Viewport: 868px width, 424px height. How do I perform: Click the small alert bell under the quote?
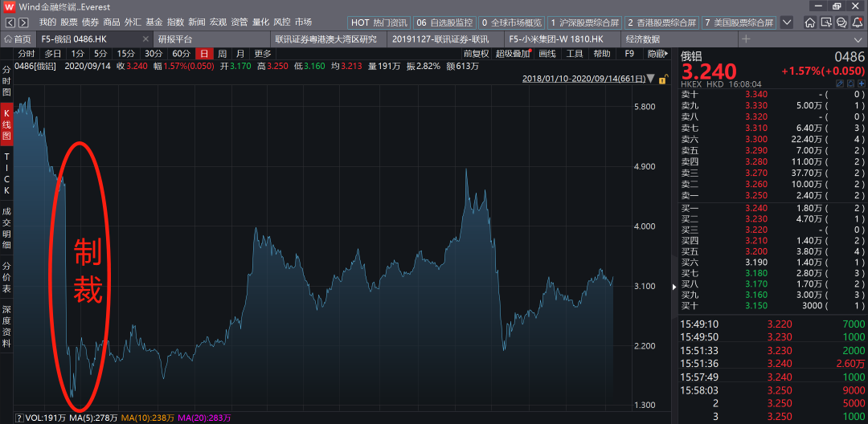coord(850,84)
